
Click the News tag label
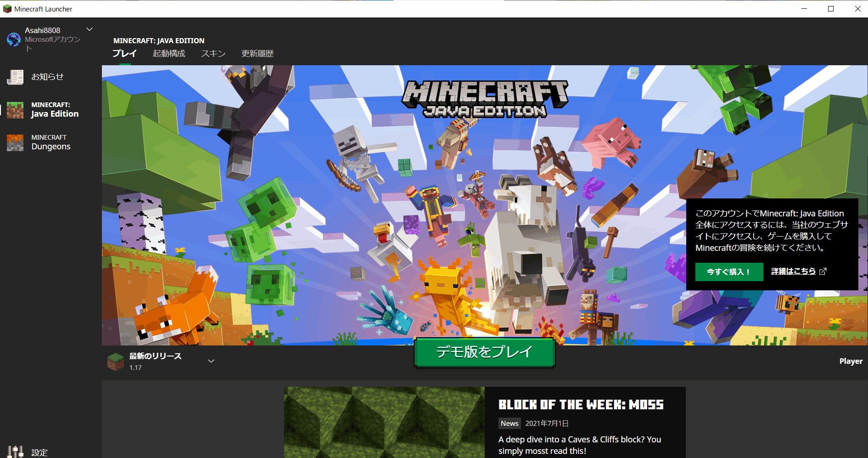point(510,423)
